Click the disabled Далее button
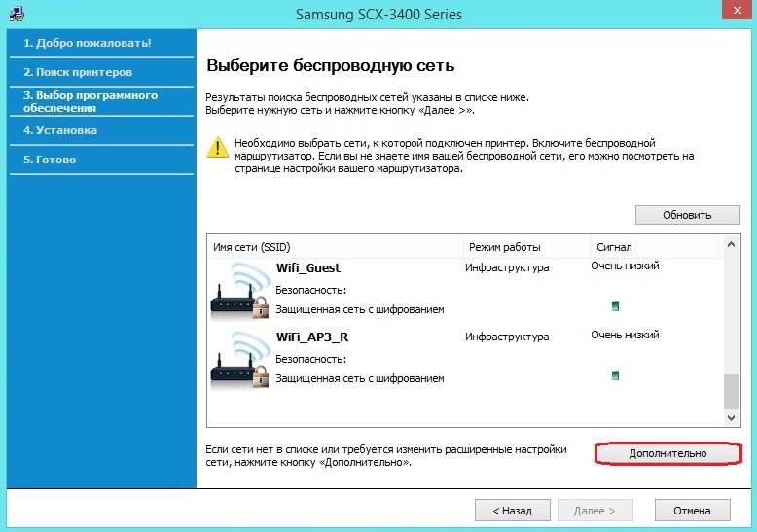Screen dimensions: 757x532 (x=595, y=511)
